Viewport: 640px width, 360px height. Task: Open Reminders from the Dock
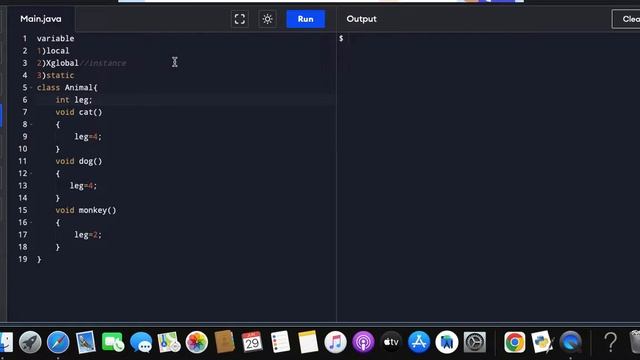coord(280,342)
